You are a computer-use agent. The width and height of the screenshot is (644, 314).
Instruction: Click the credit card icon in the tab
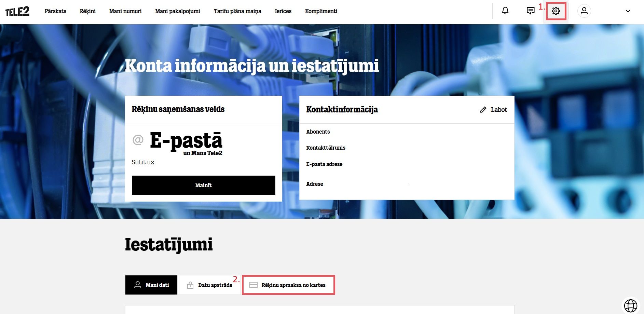[x=254, y=285]
